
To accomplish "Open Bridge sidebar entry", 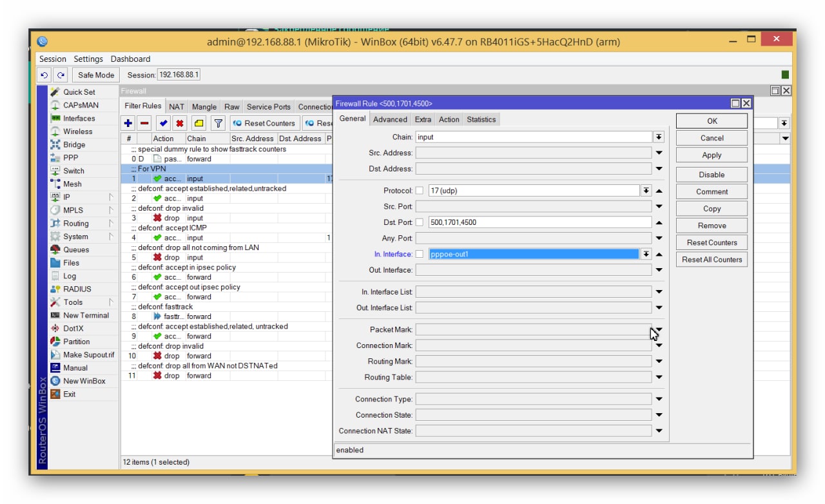I will coord(74,145).
